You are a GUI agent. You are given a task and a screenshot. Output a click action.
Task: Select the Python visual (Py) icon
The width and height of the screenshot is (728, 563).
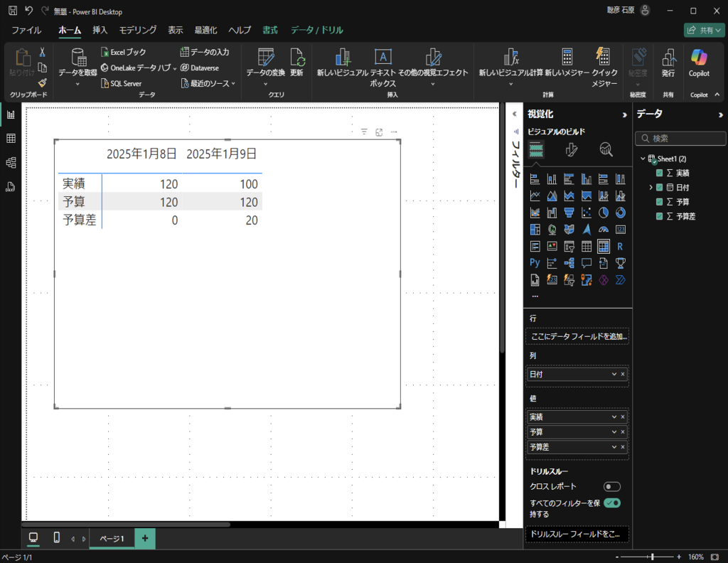[535, 263]
